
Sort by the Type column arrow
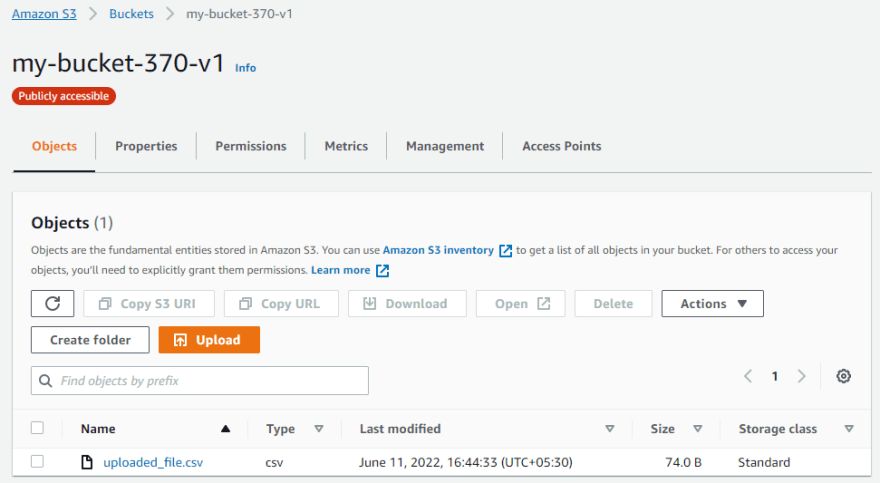[319, 429]
